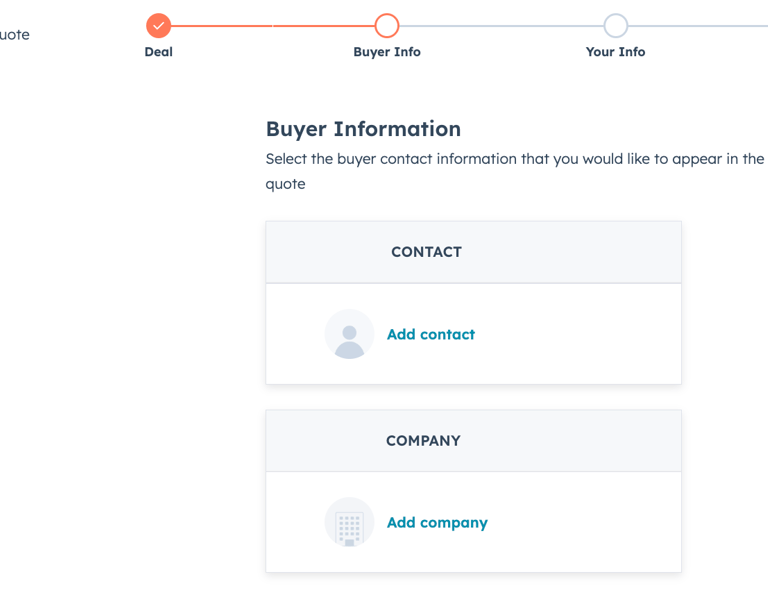Click the completed Deal checkmark step icon
This screenshot has width=768, height=604.
click(x=158, y=26)
